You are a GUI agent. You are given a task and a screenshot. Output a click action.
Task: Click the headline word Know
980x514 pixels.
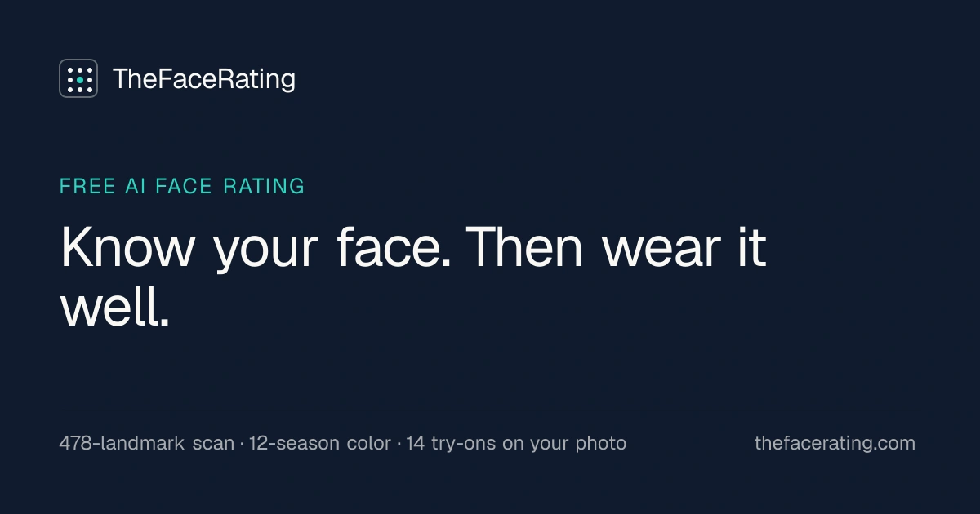click(x=127, y=246)
